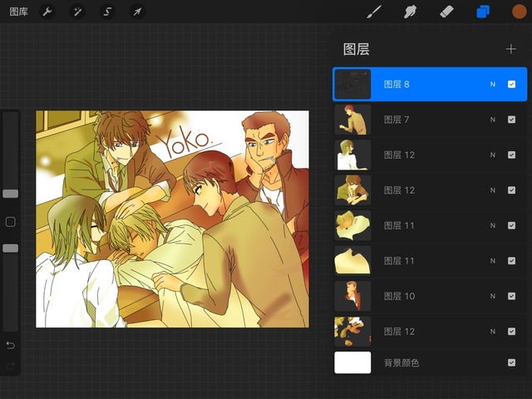Select the 图层 8 layer row

point(424,85)
